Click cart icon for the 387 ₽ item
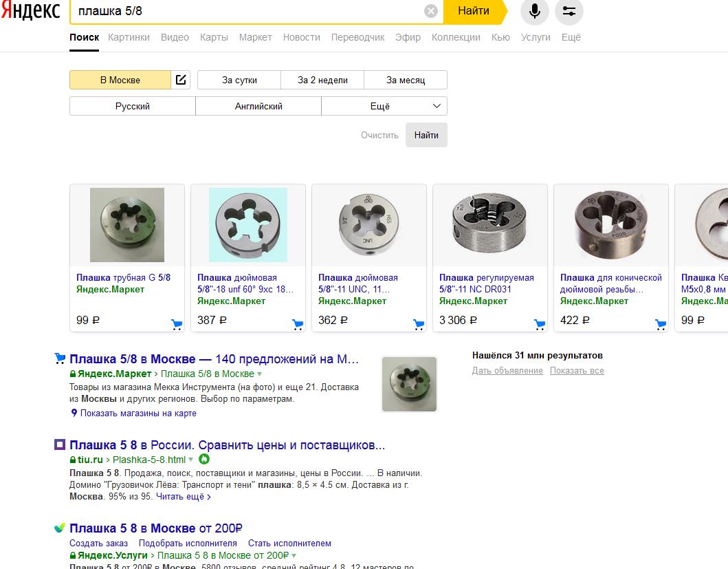The image size is (728, 569). pyautogui.click(x=298, y=324)
